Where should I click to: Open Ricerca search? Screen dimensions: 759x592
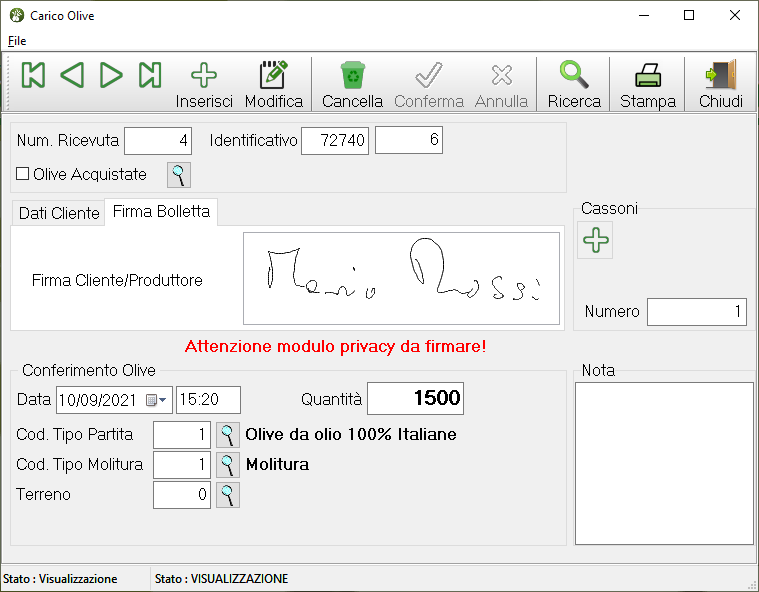[574, 85]
